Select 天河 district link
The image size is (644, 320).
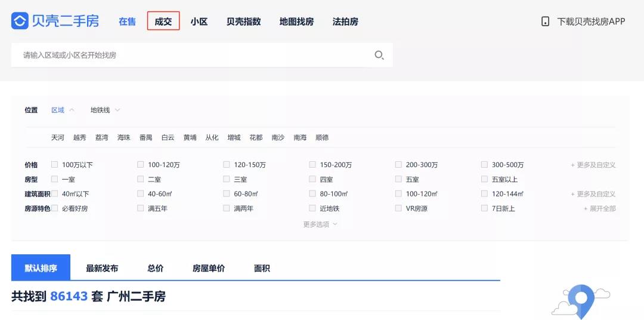58,137
